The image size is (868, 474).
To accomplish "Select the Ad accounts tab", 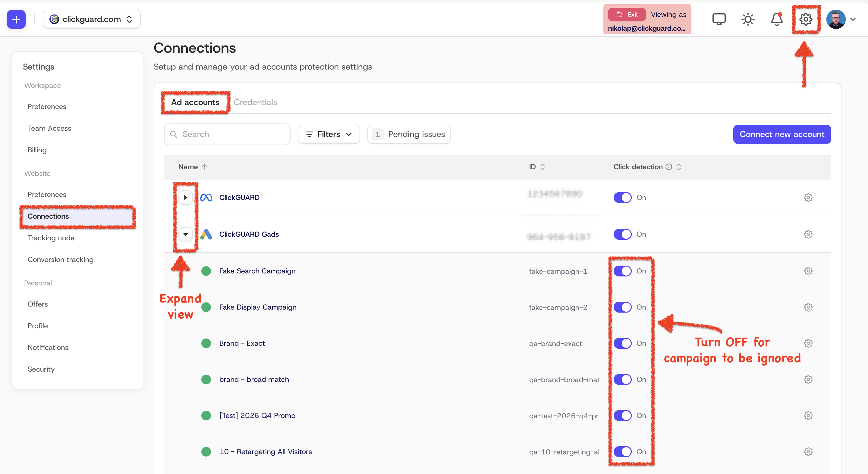I will click(x=195, y=102).
